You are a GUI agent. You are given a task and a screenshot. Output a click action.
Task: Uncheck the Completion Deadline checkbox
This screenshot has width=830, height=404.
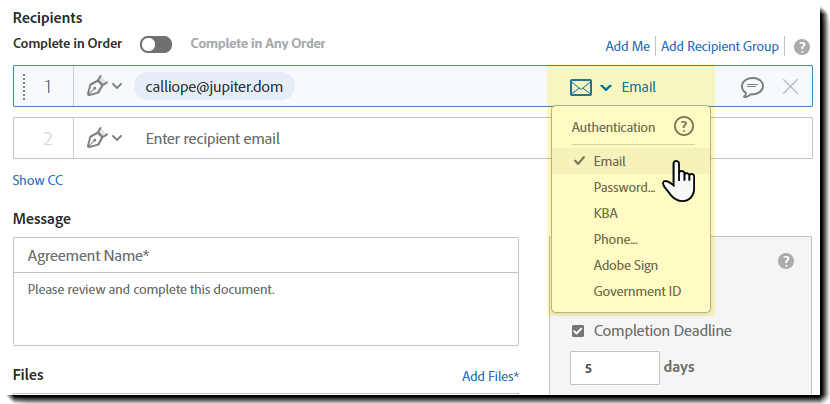[x=578, y=331]
